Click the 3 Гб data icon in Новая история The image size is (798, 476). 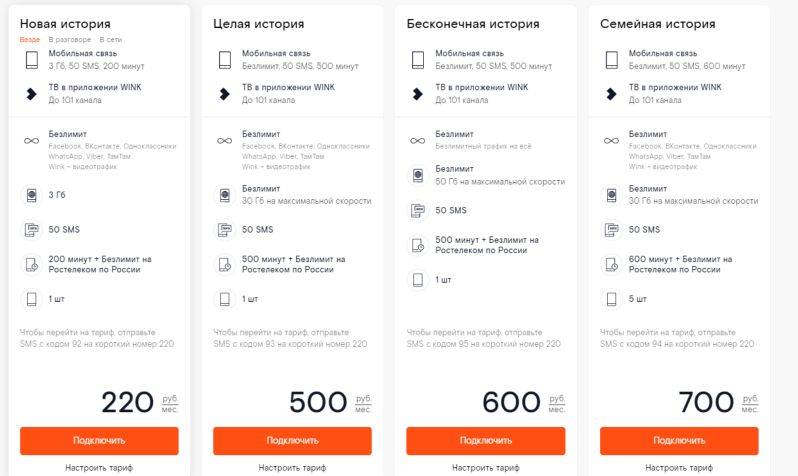click(32, 195)
